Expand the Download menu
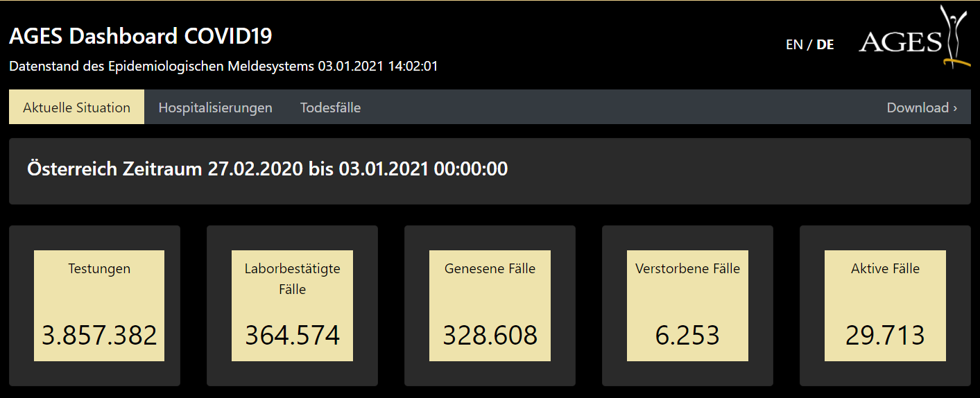 (922, 107)
